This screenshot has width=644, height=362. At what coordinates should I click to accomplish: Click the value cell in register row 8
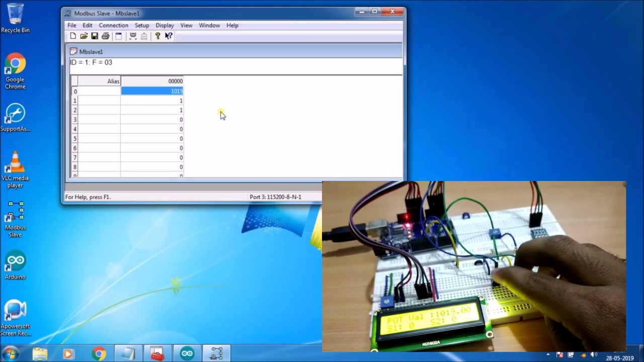click(152, 167)
